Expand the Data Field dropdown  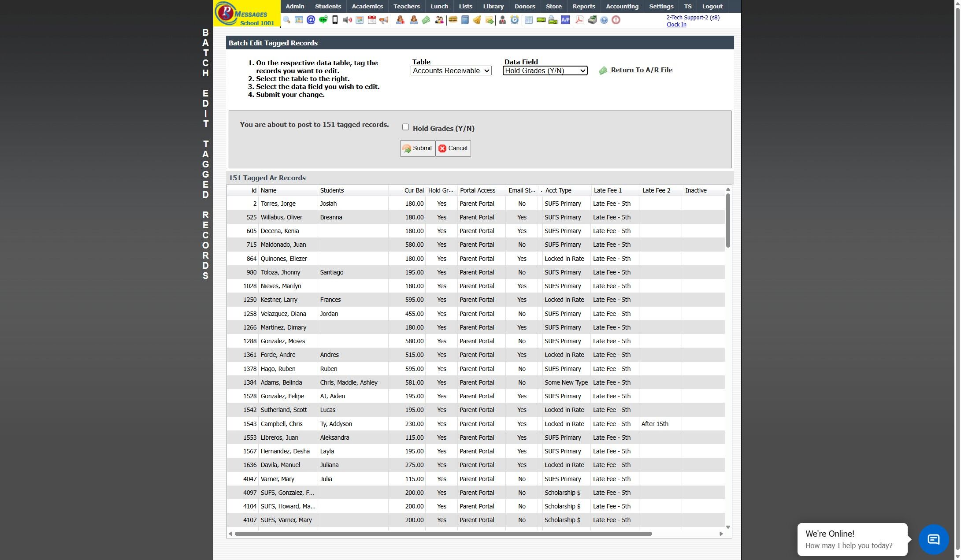point(545,70)
